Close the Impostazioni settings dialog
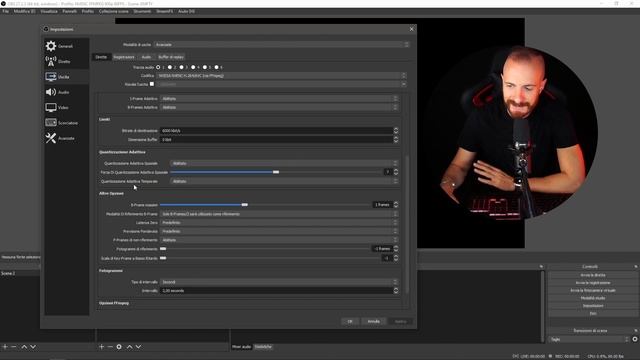640x360 pixels. click(411, 29)
